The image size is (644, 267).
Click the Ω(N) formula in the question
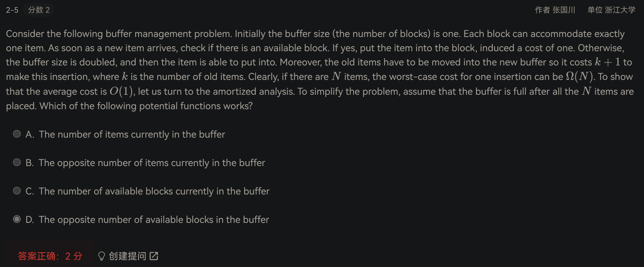click(x=579, y=76)
